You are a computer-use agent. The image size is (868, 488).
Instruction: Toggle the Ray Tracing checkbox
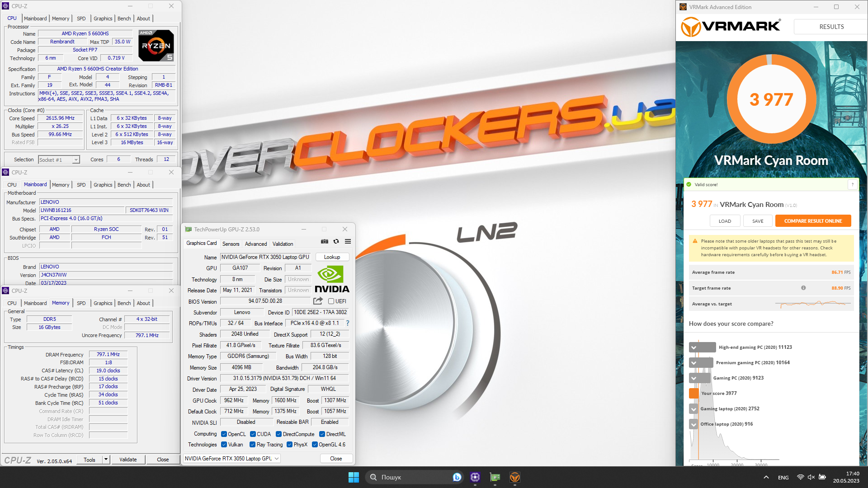252,445
